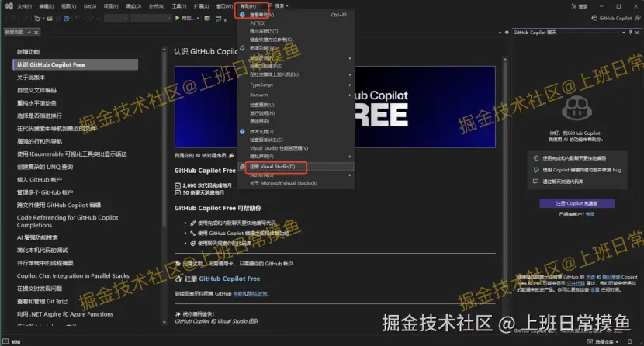Click the New Project toolbar icon
Viewport: 644px width, 346px height.
[x=37, y=19]
